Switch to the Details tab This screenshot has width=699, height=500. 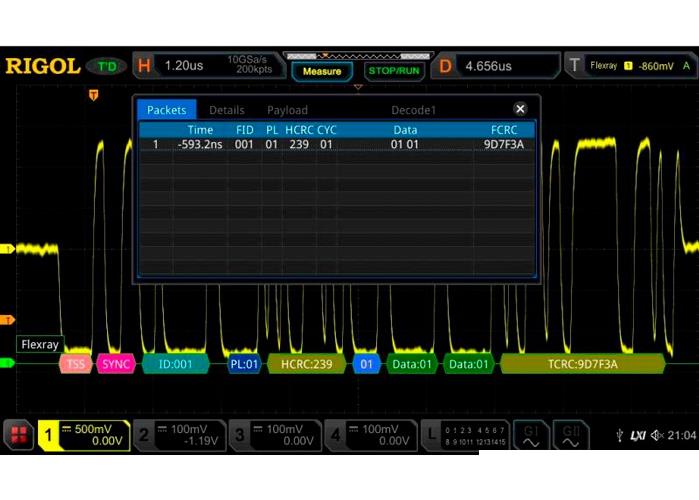[227, 110]
